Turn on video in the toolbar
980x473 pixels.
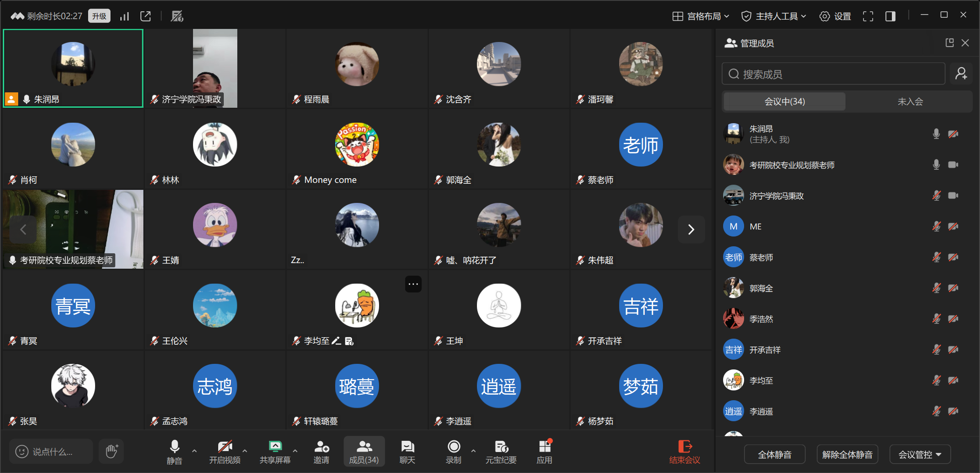pos(225,452)
